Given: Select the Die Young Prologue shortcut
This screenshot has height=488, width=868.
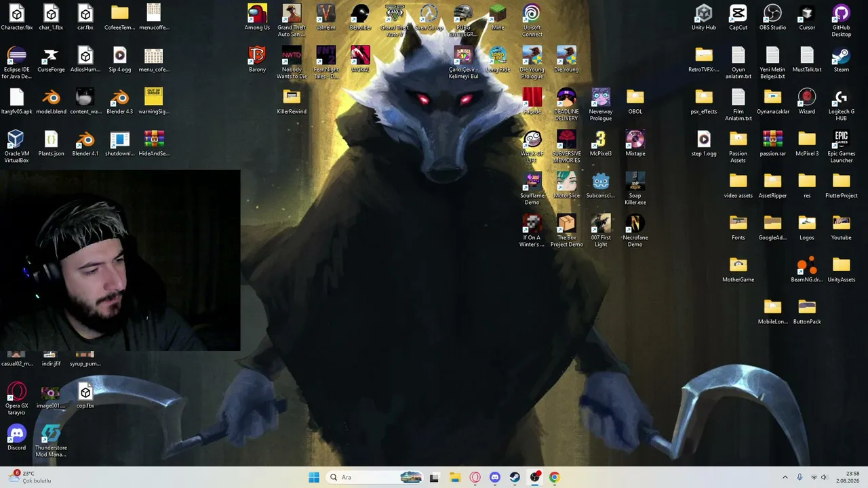Looking at the screenshot, I should click(x=532, y=62).
